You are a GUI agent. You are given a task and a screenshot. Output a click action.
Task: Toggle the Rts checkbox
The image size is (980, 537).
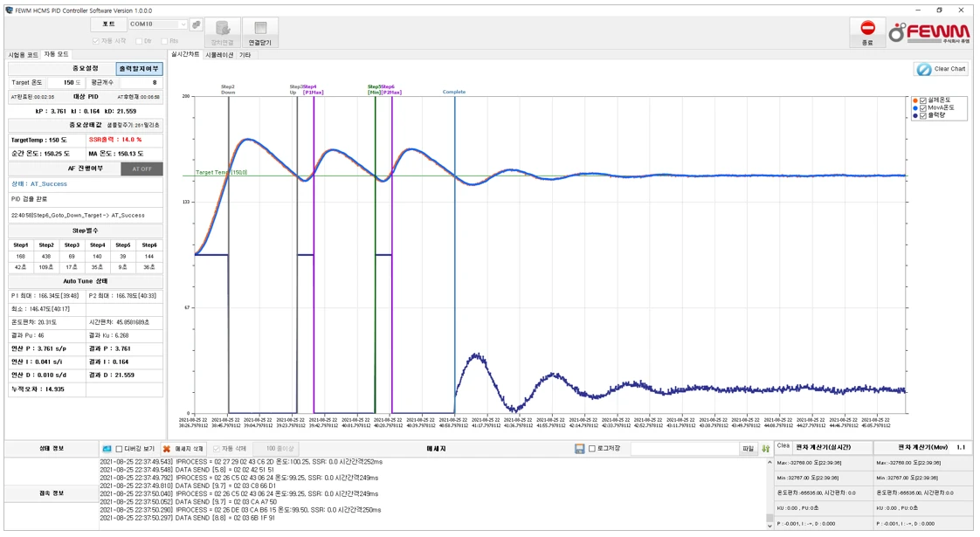[164, 41]
